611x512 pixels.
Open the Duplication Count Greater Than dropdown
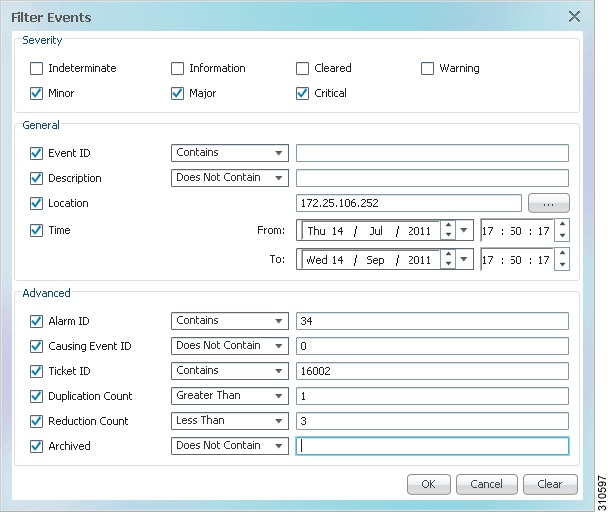coord(230,396)
